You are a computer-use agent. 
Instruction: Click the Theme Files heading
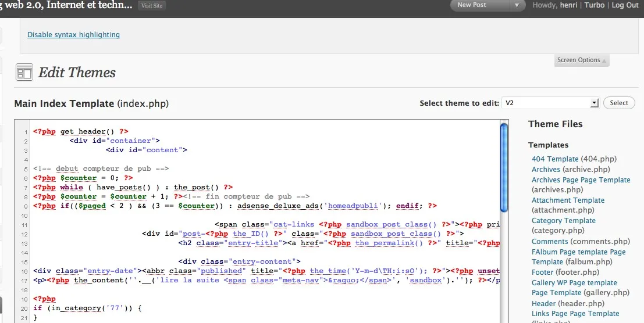(556, 124)
